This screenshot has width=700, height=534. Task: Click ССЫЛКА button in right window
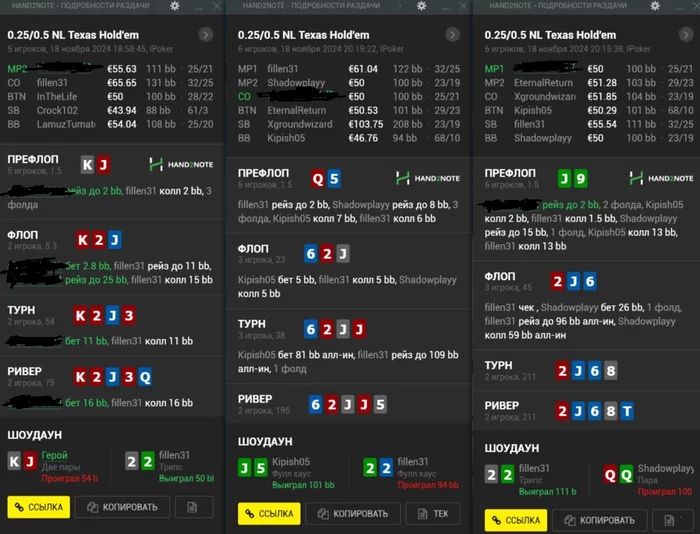coord(516,520)
